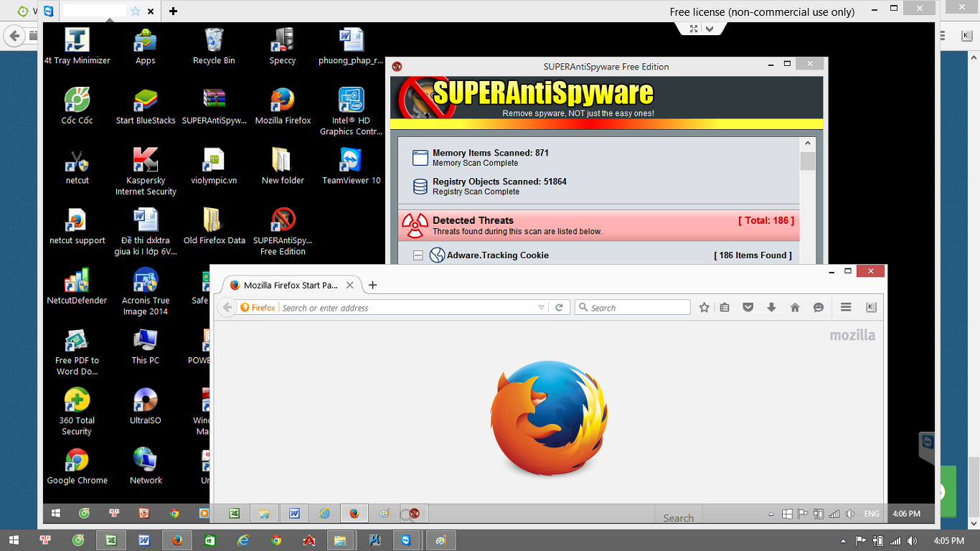Click the Pocket icon in Firefox toolbar
The image size is (980, 551).
coord(748,307)
